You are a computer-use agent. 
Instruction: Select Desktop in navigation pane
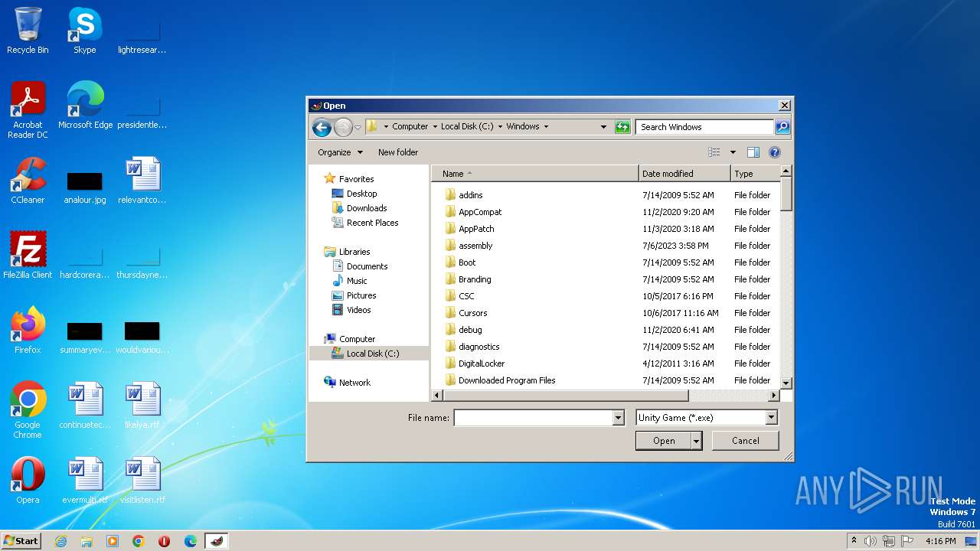(361, 194)
